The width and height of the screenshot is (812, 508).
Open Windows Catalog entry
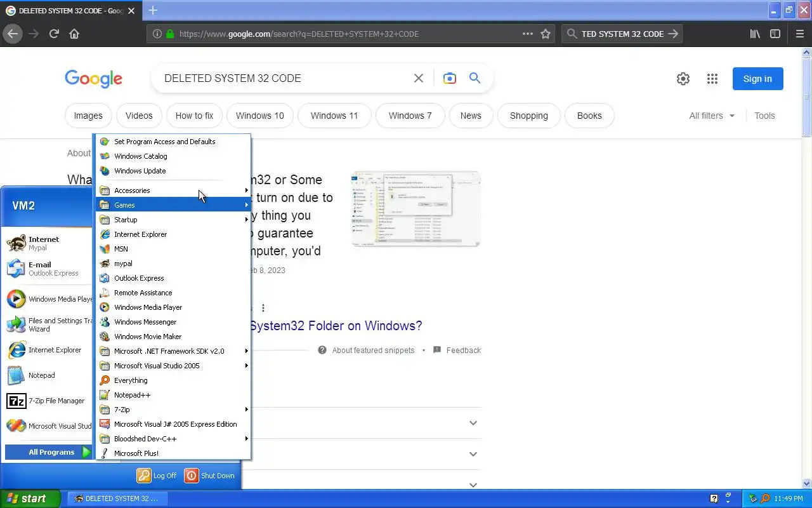pos(173,156)
